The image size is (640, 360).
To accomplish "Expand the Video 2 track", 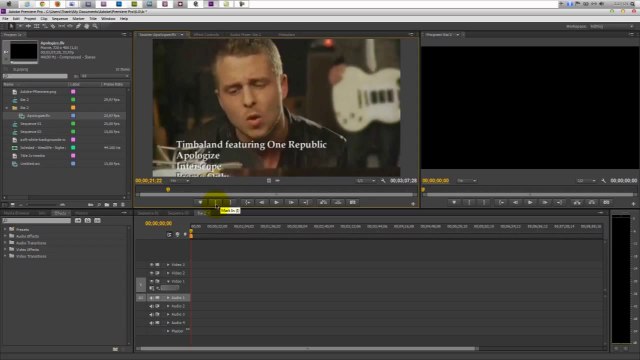I will coord(168,273).
